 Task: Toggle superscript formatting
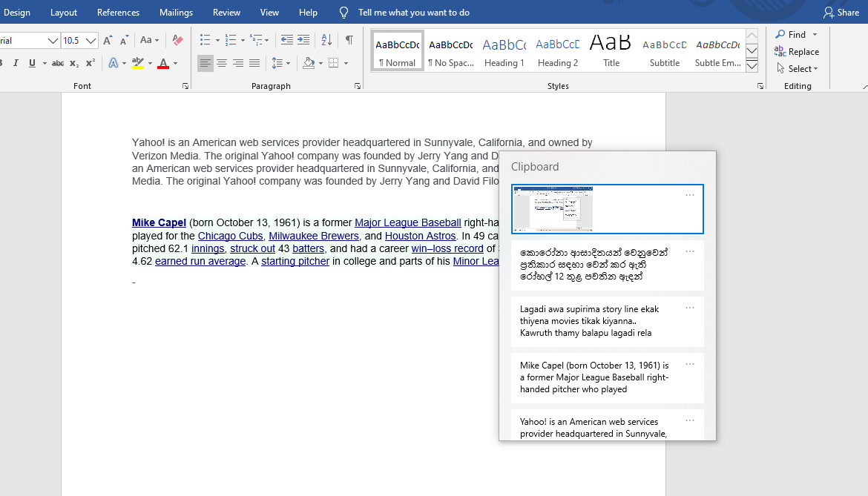[91, 63]
